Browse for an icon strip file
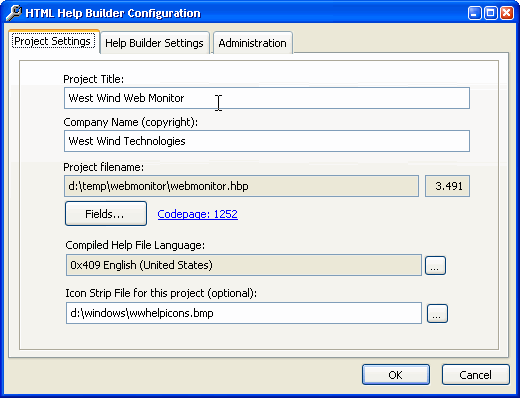The image size is (520, 398). pyautogui.click(x=437, y=314)
